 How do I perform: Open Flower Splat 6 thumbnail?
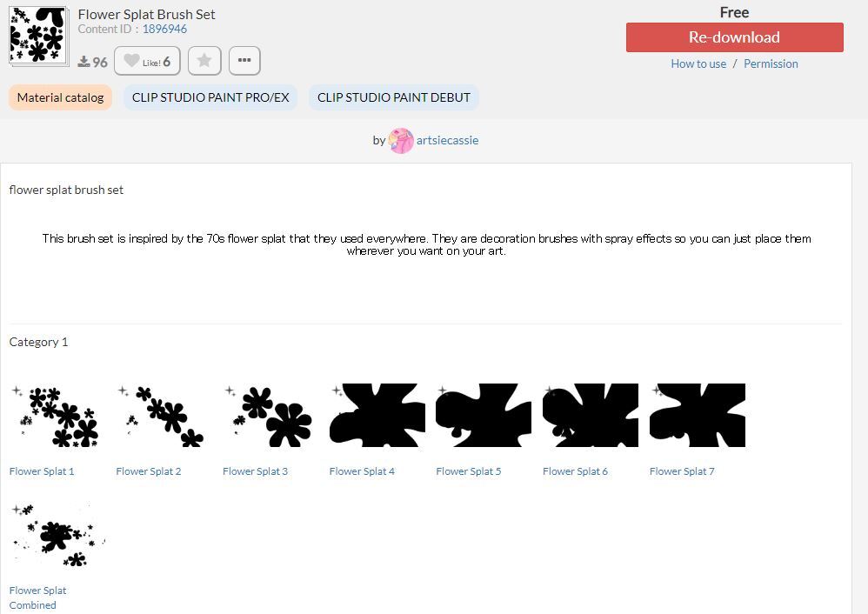point(590,415)
